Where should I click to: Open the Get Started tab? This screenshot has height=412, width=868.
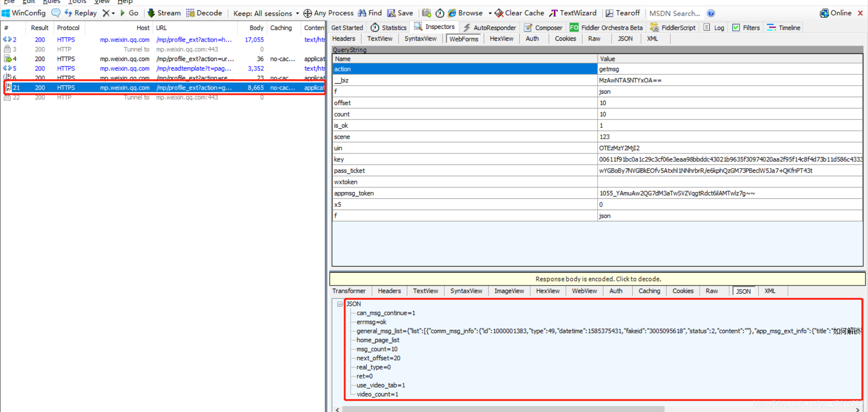[x=347, y=28]
